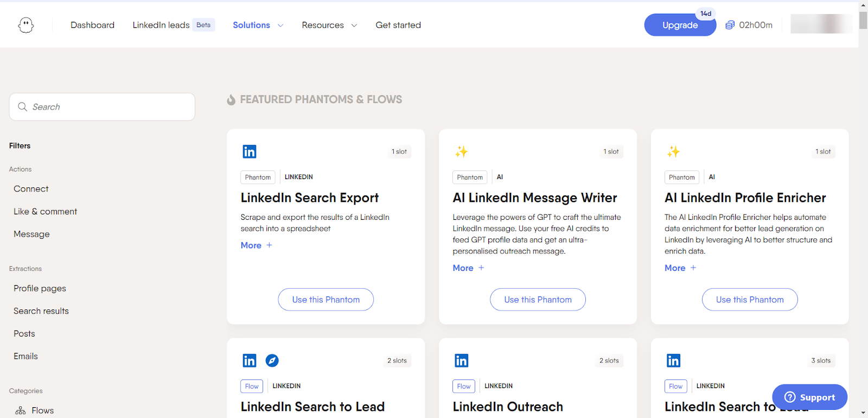This screenshot has height=418, width=868.
Task: Click LinkedIn Outreach card title
Action: tap(508, 407)
